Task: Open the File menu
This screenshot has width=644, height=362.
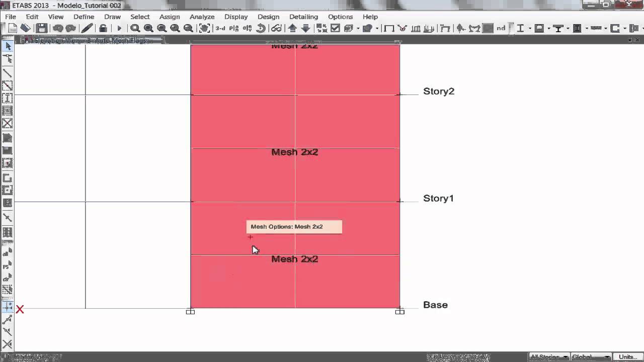Action: tap(11, 17)
